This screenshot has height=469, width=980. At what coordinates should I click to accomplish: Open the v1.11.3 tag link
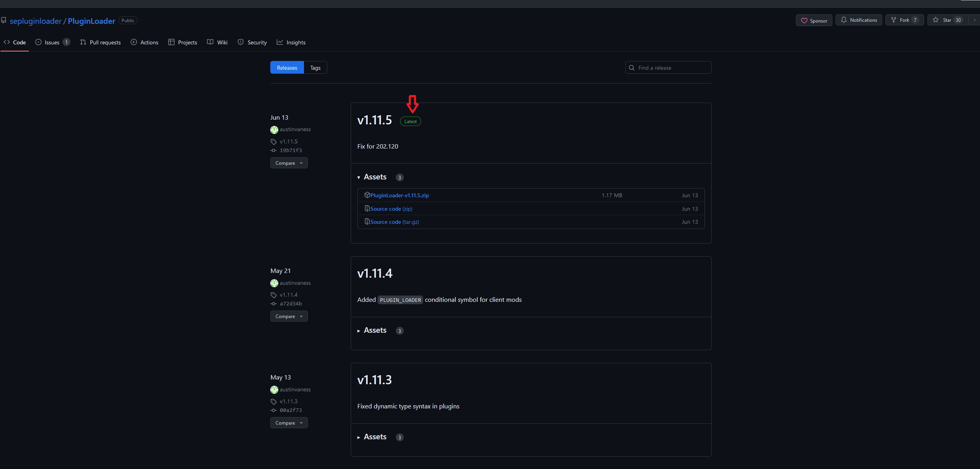tap(289, 401)
